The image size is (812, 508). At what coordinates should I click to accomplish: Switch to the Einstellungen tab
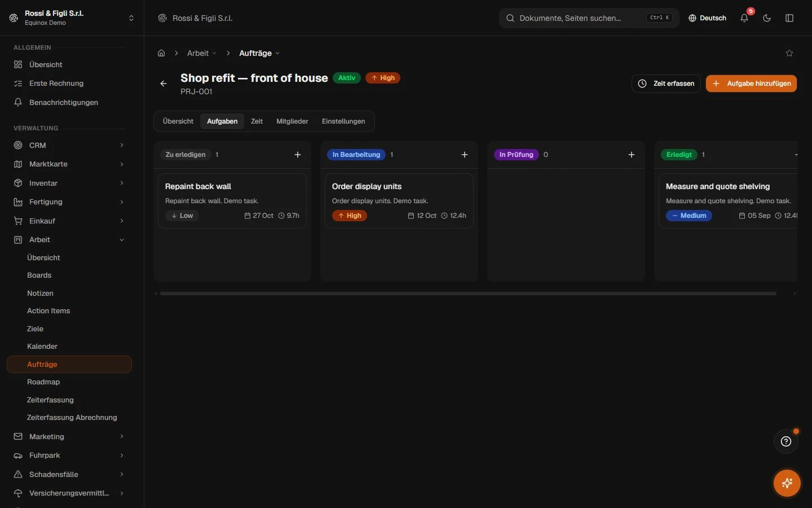coord(343,121)
